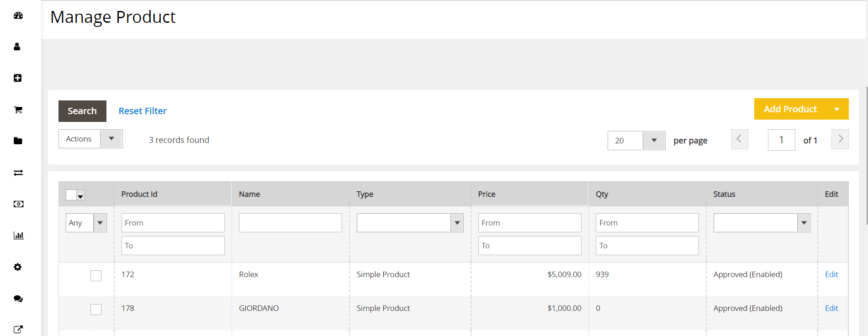
Task: Click the Reset Filter link
Action: click(x=143, y=111)
